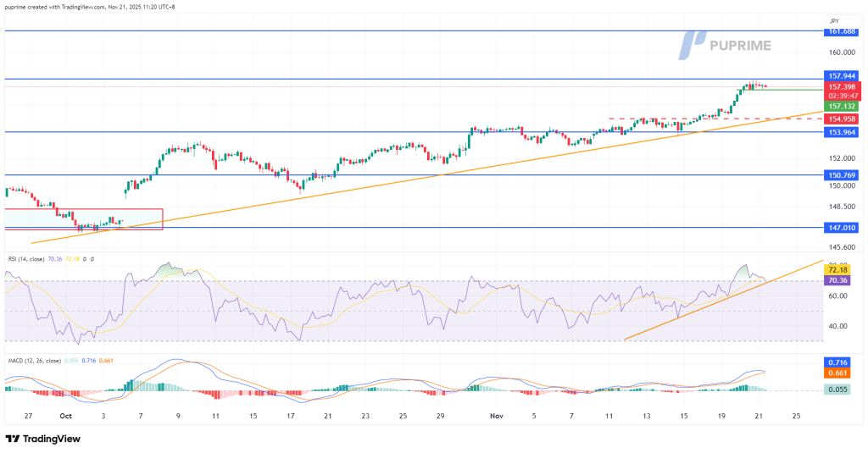The height and width of the screenshot is (453, 868).
Task: Click the yellow RSI 72.18 value tag
Action: pyautogui.click(x=839, y=268)
